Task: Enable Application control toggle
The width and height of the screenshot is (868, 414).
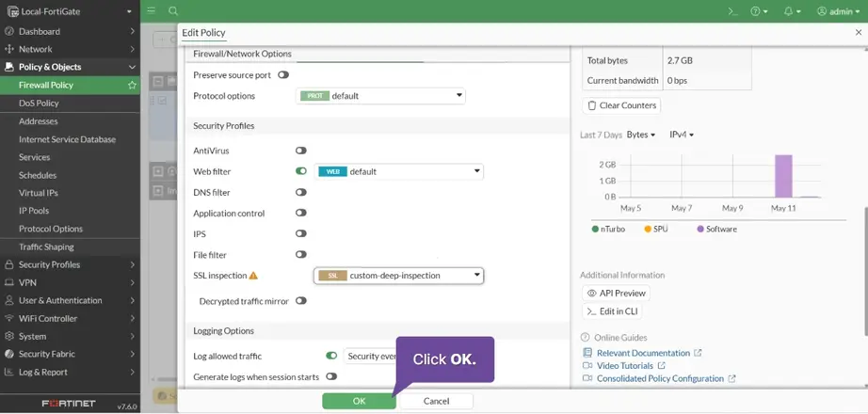Action: [301, 213]
